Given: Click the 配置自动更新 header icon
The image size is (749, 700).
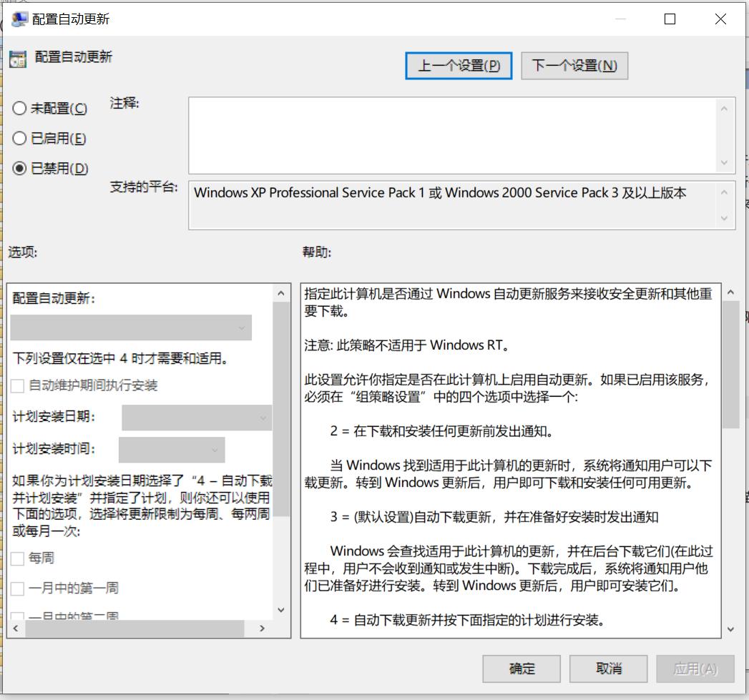Looking at the screenshot, I should point(16,57).
